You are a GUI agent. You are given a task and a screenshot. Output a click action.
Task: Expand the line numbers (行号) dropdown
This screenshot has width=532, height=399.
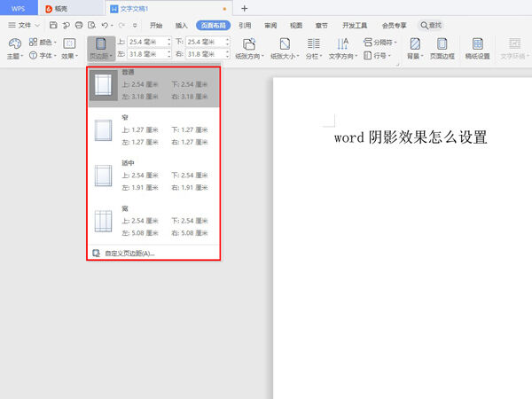[x=378, y=55]
